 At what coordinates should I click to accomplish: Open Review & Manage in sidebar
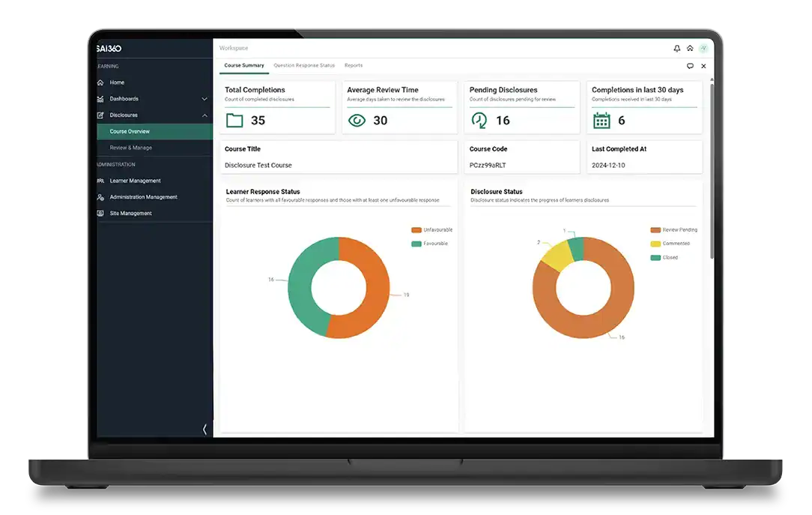pyautogui.click(x=131, y=148)
